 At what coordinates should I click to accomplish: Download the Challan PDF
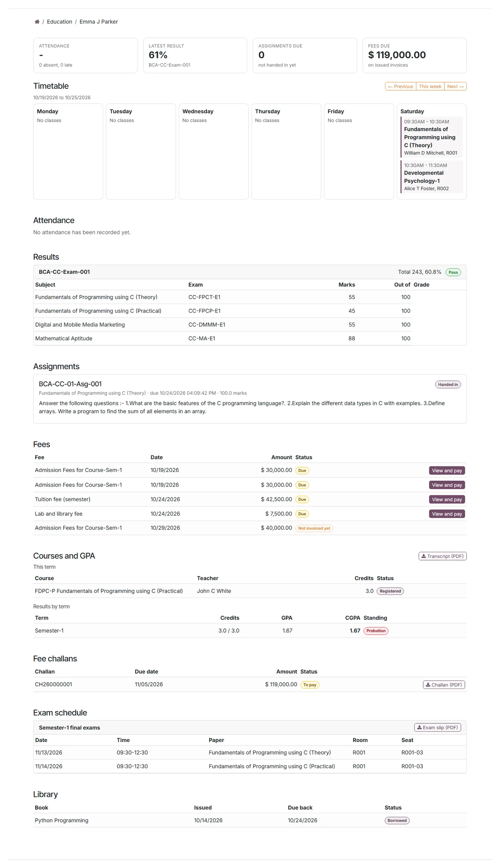444,685
